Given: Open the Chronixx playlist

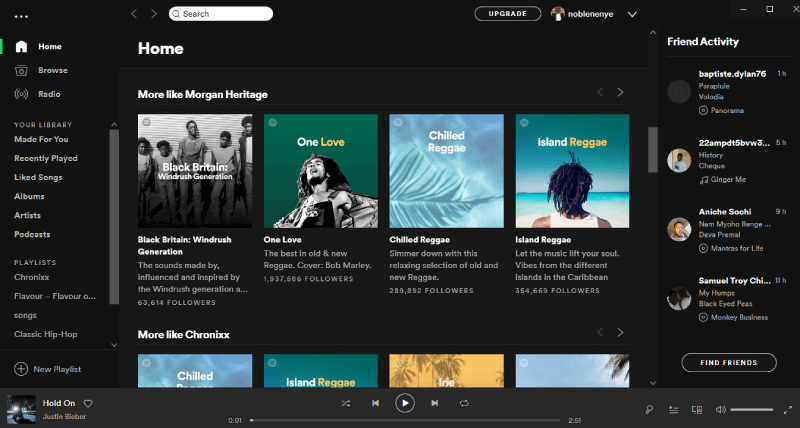Looking at the screenshot, I should pos(32,277).
